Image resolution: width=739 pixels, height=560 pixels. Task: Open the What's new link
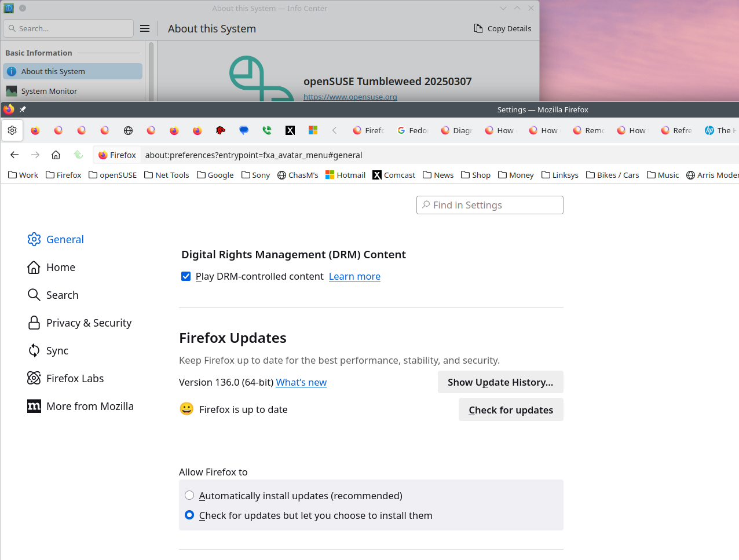pos(301,382)
